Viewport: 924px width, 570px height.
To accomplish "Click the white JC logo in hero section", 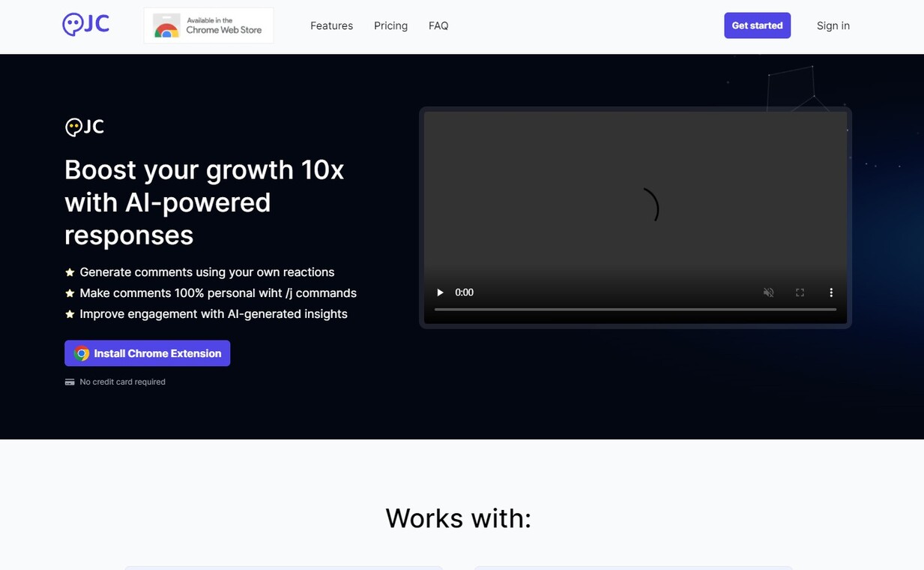I will coord(84,127).
